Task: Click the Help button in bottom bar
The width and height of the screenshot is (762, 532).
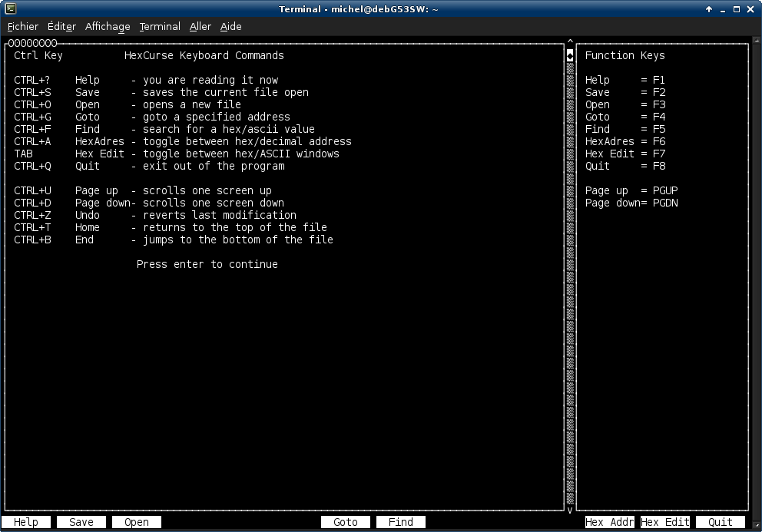Action: point(26,522)
